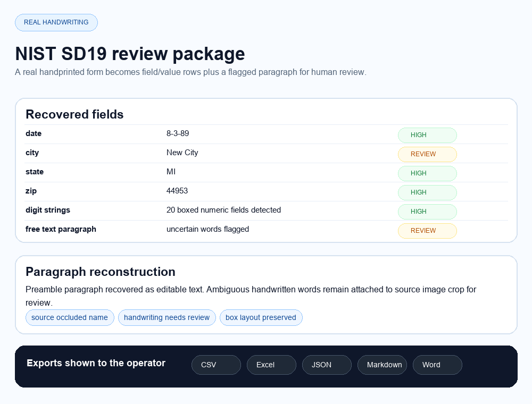Pick the Word export option
This screenshot has height=404, width=532.
click(437, 365)
